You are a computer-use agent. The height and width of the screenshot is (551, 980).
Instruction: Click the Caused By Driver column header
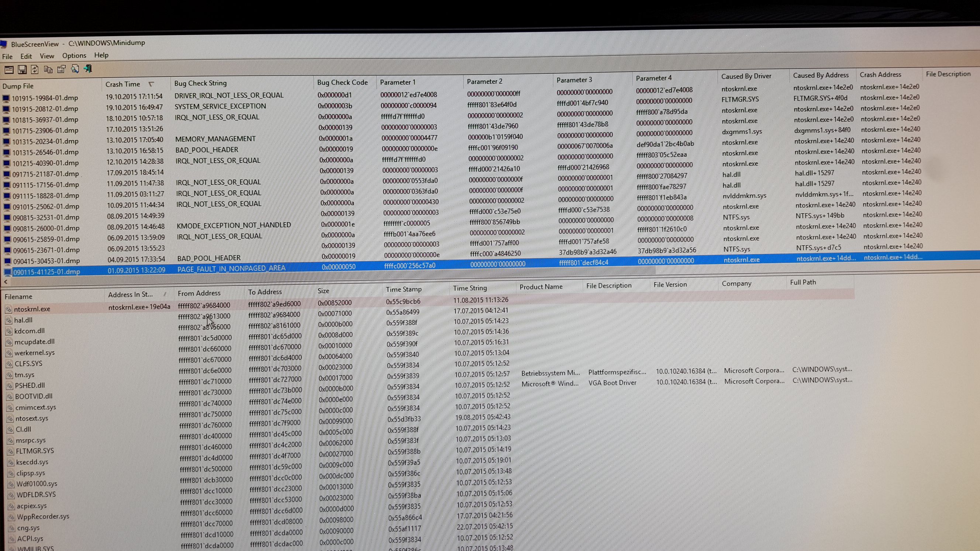[746, 76]
